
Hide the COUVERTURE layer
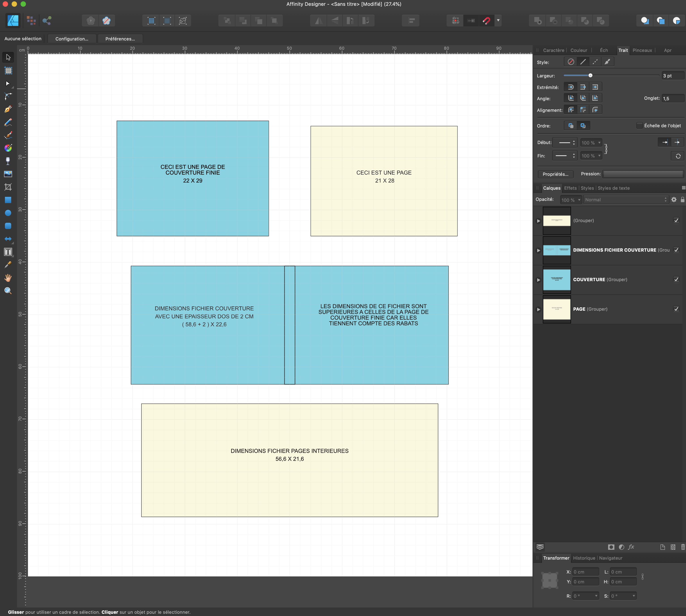pyautogui.click(x=676, y=280)
